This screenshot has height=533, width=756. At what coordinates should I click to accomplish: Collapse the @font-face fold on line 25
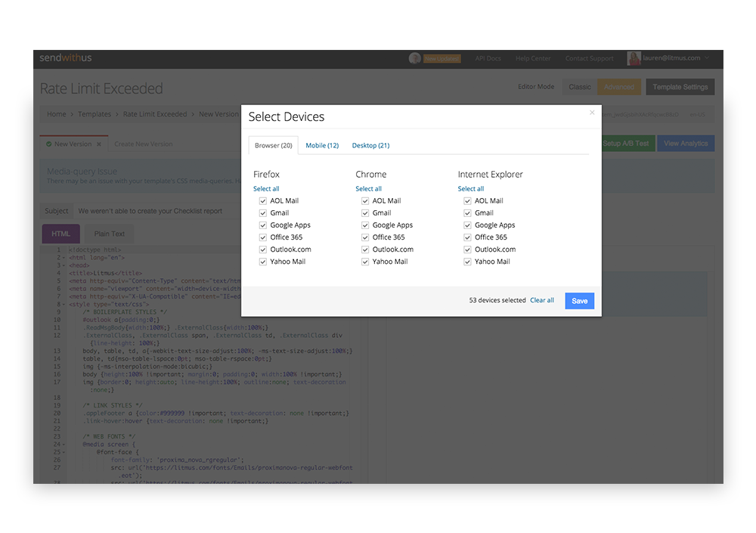coord(64,452)
